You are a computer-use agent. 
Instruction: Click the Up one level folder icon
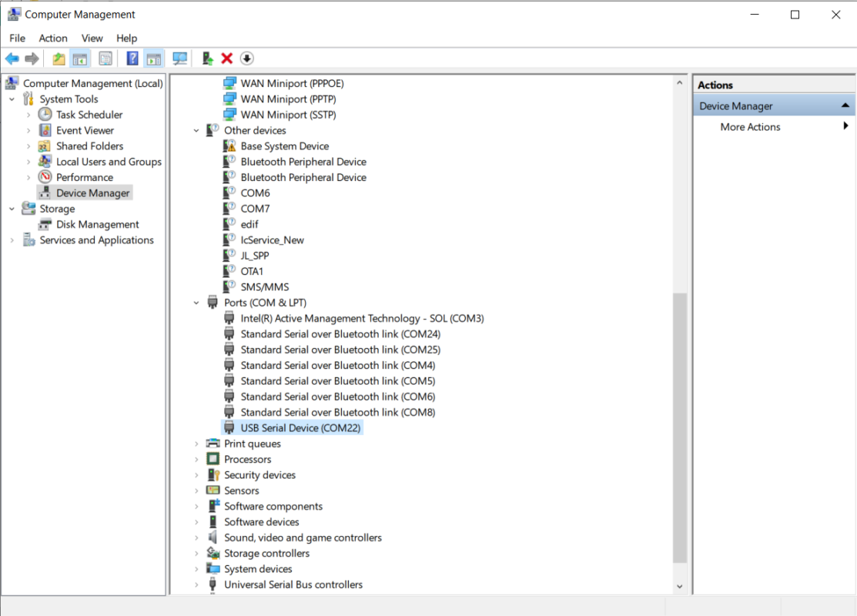click(x=59, y=59)
